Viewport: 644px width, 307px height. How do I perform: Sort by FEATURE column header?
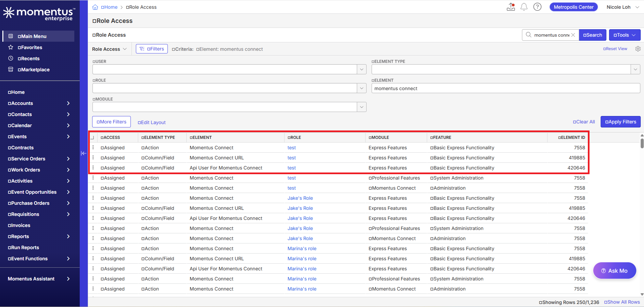click(x=441, y=138)
